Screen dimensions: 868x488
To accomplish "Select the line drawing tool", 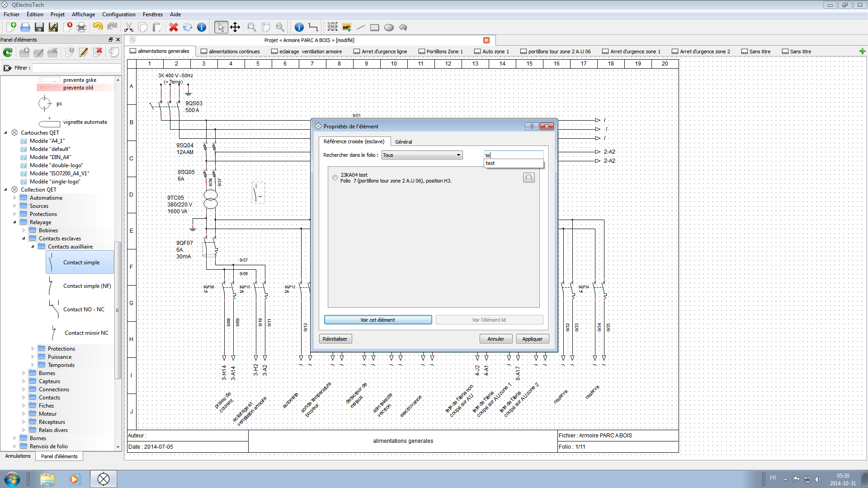I will (x=361, y=27).
